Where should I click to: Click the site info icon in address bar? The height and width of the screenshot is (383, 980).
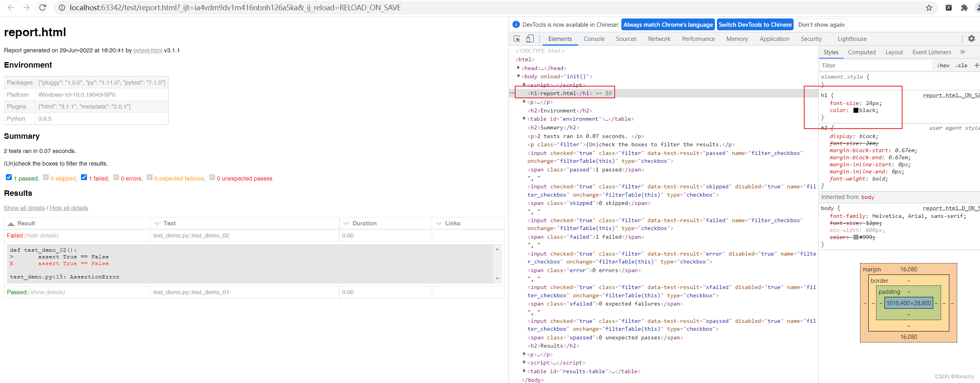coord(62,7)
